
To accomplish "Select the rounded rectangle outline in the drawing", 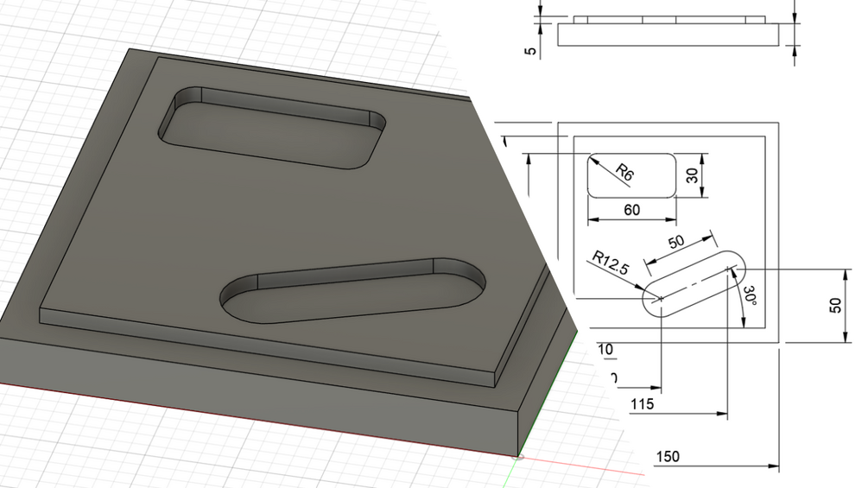I will point(631,175).
